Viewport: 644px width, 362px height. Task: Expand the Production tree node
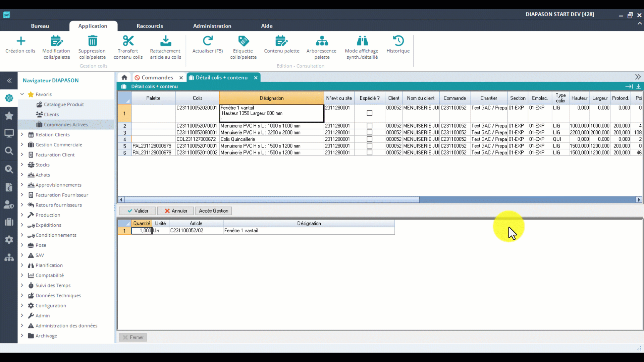[22, 215]
